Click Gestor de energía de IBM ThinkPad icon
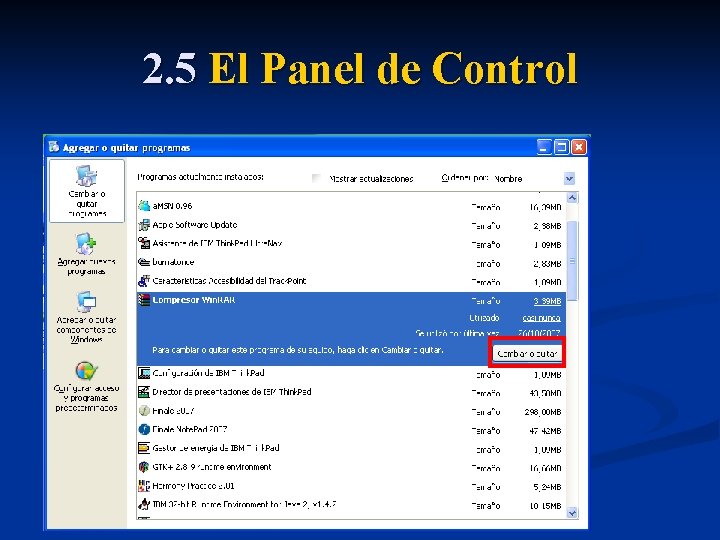The image size is (720, 540). point(144,448)
